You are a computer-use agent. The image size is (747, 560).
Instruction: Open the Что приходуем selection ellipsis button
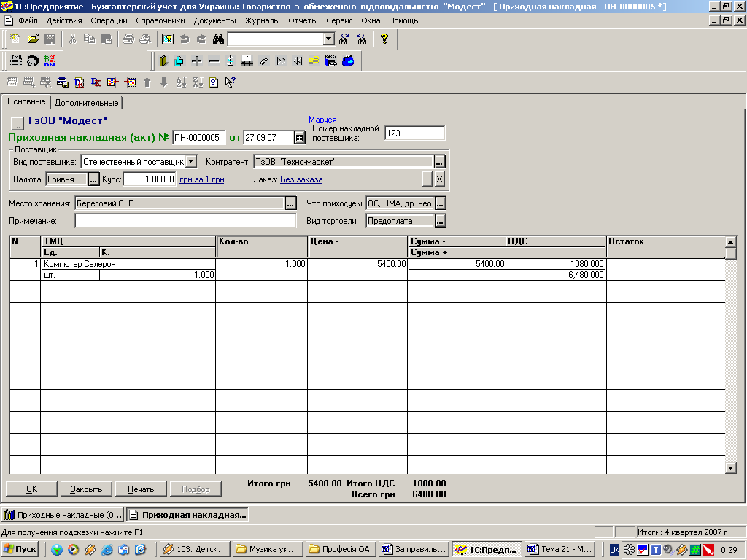[440, 203]
